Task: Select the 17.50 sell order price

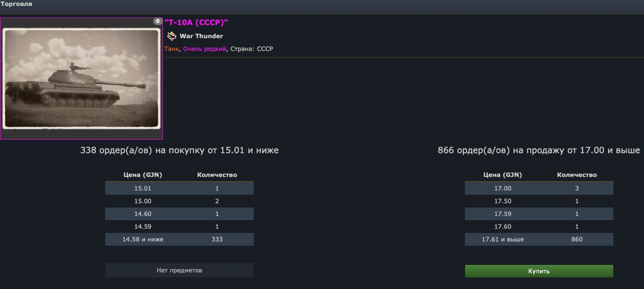Action: point(503,201)
